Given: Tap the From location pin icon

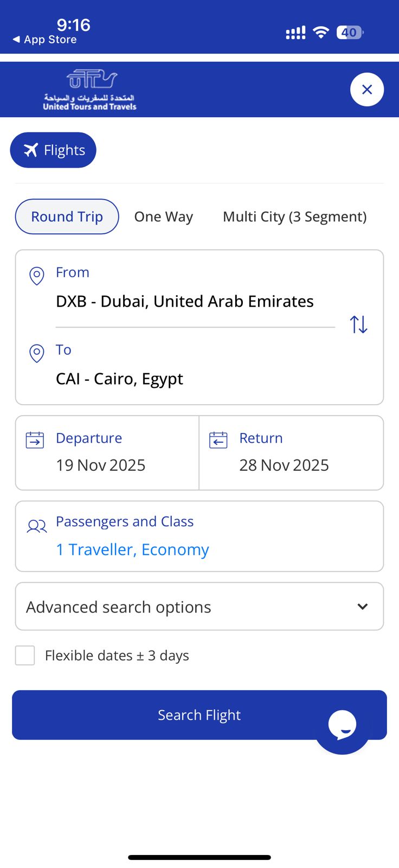Looking at the screenshot, I should click(x=36, y=276).
